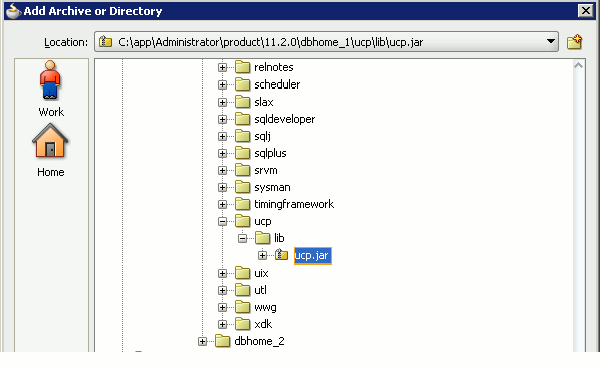Click the vertical scrollbar track of tree
The height and width of the screenshot is (370, 600).
click(x=579, y=210)
